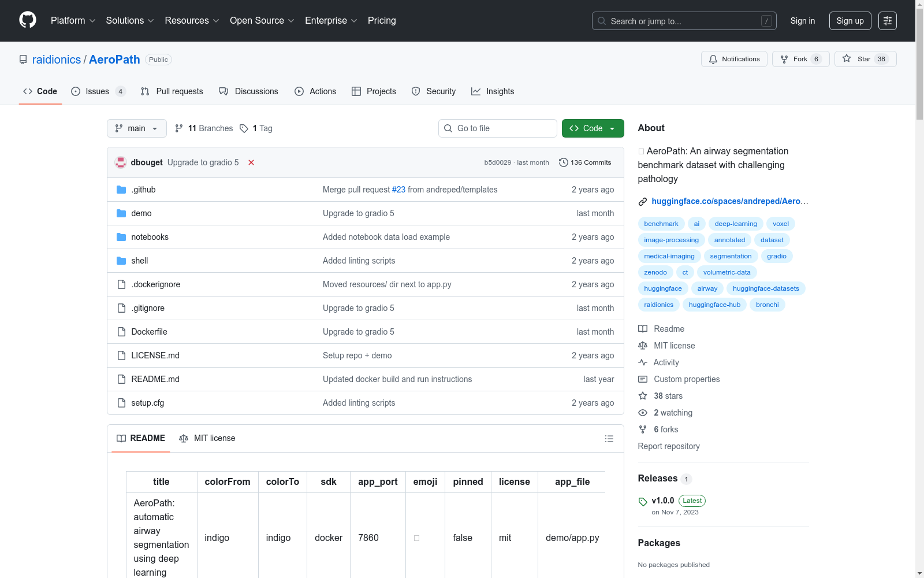This screenshot has height=578, width=924.
Task: Expand the Solutions menu
Action: (x=130, y=21)
